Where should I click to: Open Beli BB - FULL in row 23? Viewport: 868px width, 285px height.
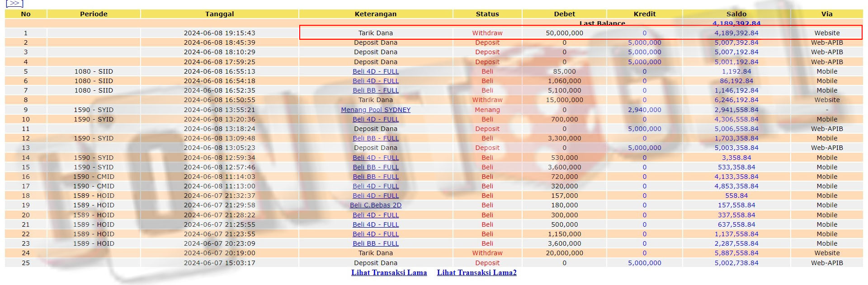pos(375,243)
